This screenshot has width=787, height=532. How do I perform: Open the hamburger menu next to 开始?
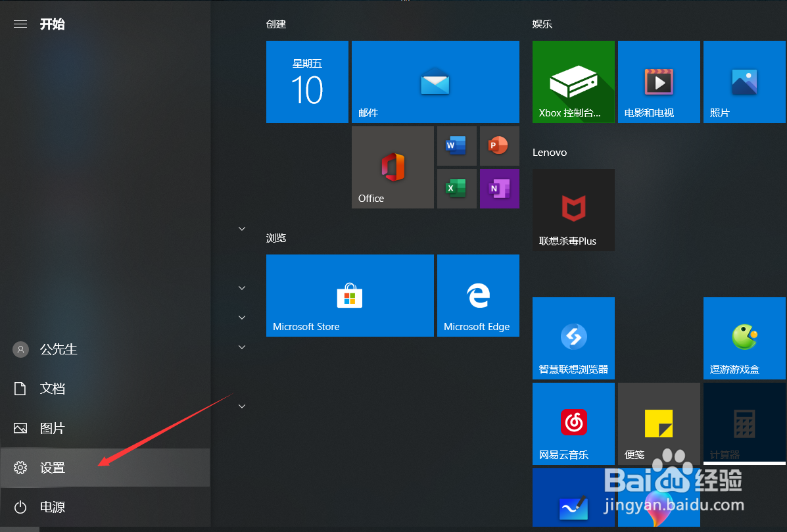point(20,24)
